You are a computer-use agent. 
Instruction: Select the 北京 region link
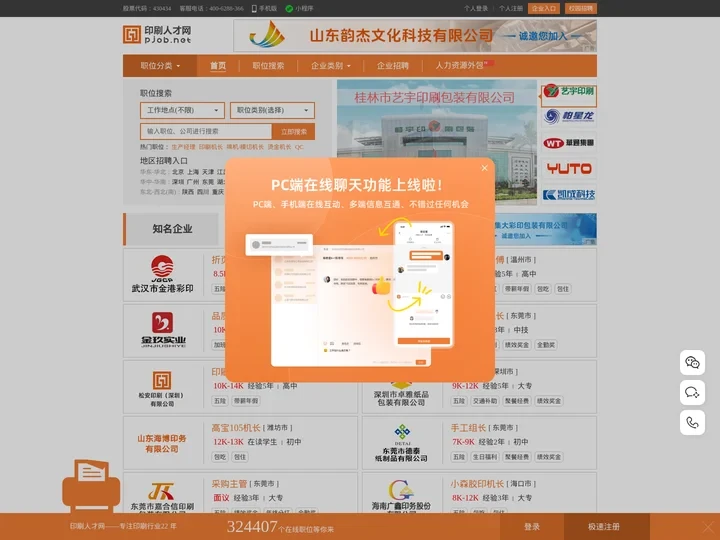[x=178, y=172]
